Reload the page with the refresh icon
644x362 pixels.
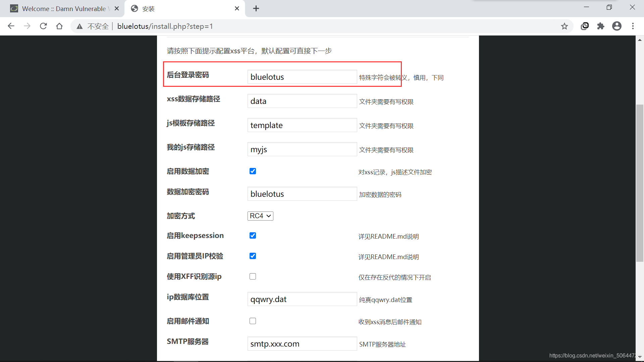coord(43,26)
